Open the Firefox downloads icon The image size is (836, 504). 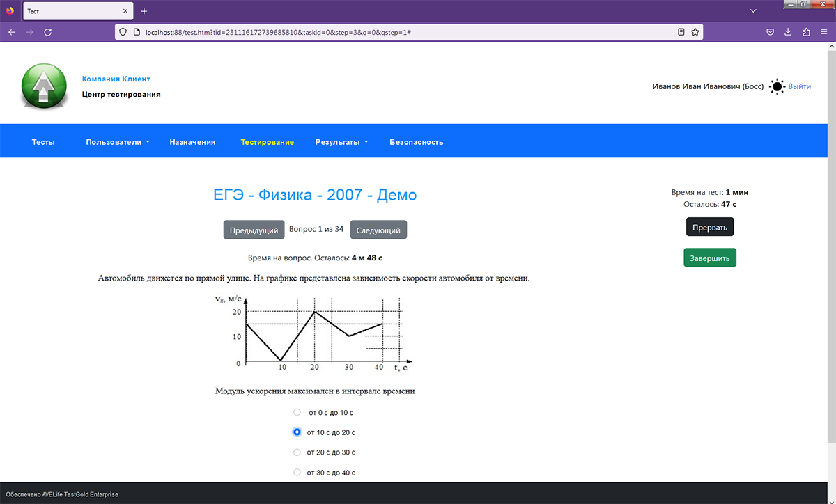(788, 32)
